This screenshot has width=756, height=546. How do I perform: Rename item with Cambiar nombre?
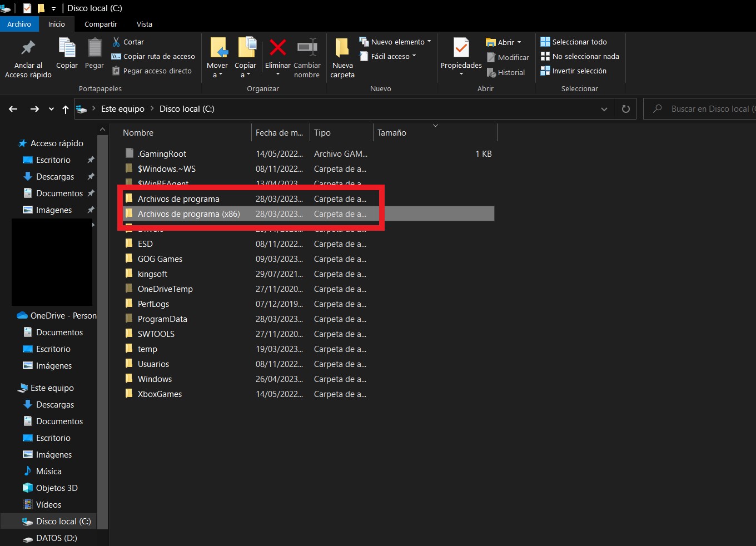click(x=307, y=59)
